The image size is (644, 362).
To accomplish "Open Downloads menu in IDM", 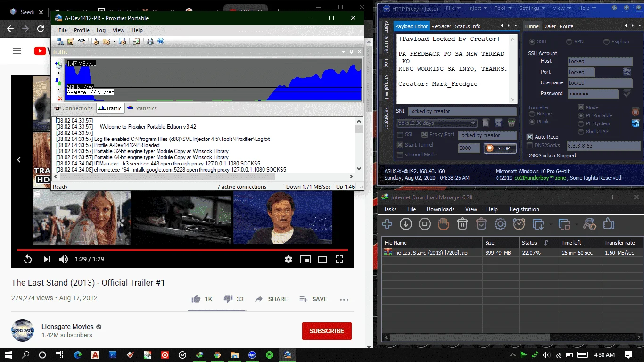I will pos(440,209).
